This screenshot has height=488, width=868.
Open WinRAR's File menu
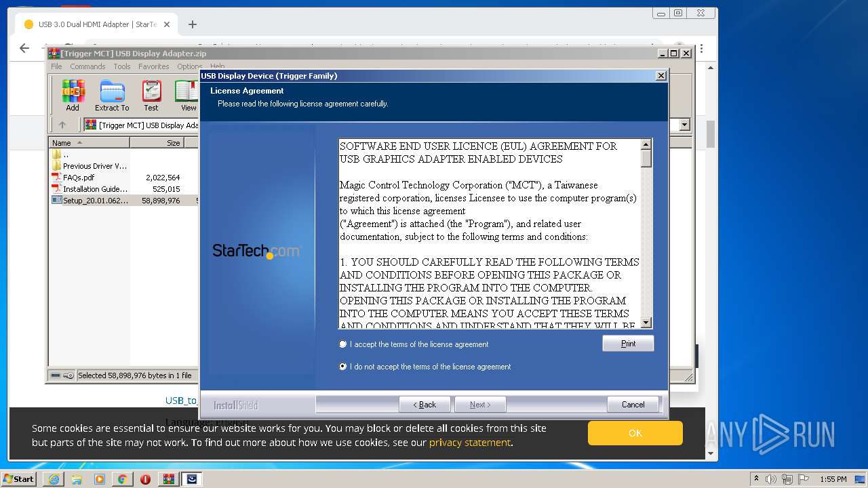point(56,66)
